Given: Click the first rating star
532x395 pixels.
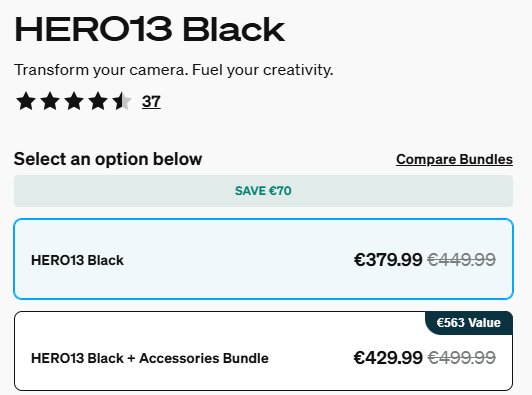Looking at the screenshot, I should [26, 101].
